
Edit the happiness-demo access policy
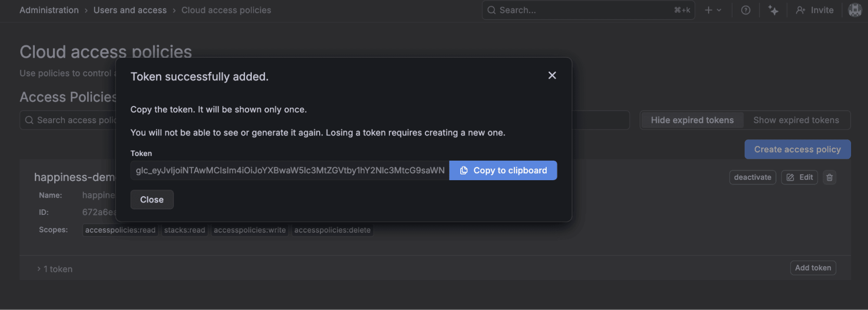click(x=799, y=177)
